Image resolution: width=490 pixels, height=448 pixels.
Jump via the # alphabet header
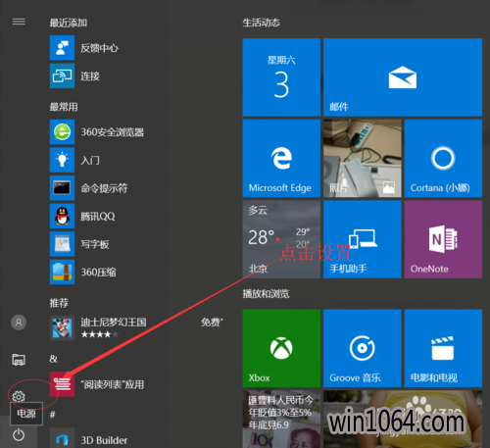53,415
